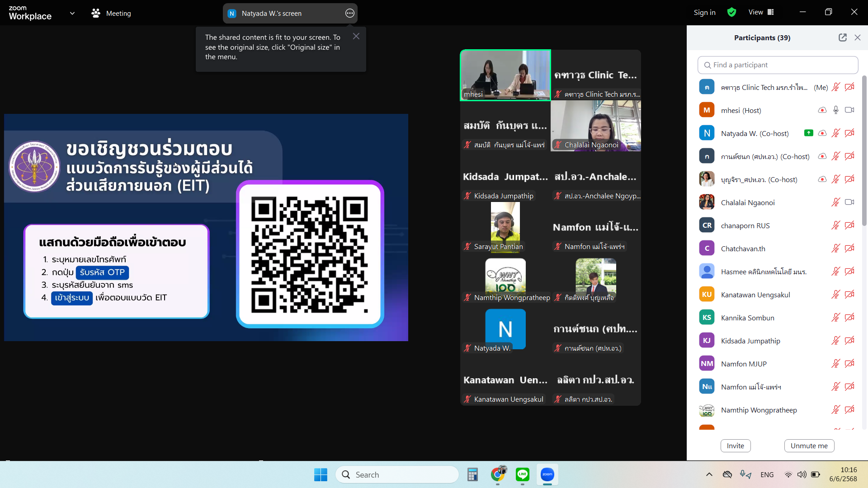Click Natyada W. video off icon
This screenshot has height=488, width=868.
pyautogui.click(x=849, y=133)
